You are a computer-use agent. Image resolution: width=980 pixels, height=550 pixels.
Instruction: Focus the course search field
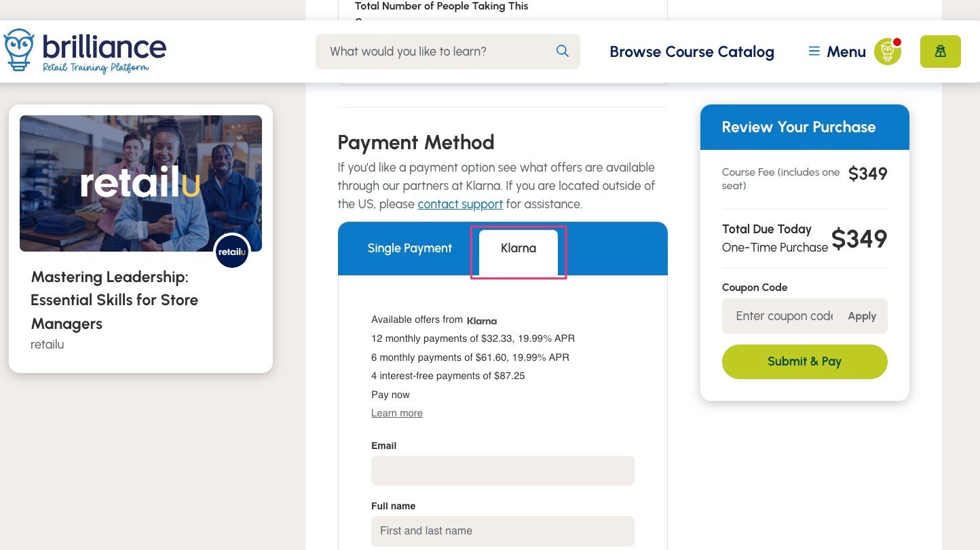point(434,52)
